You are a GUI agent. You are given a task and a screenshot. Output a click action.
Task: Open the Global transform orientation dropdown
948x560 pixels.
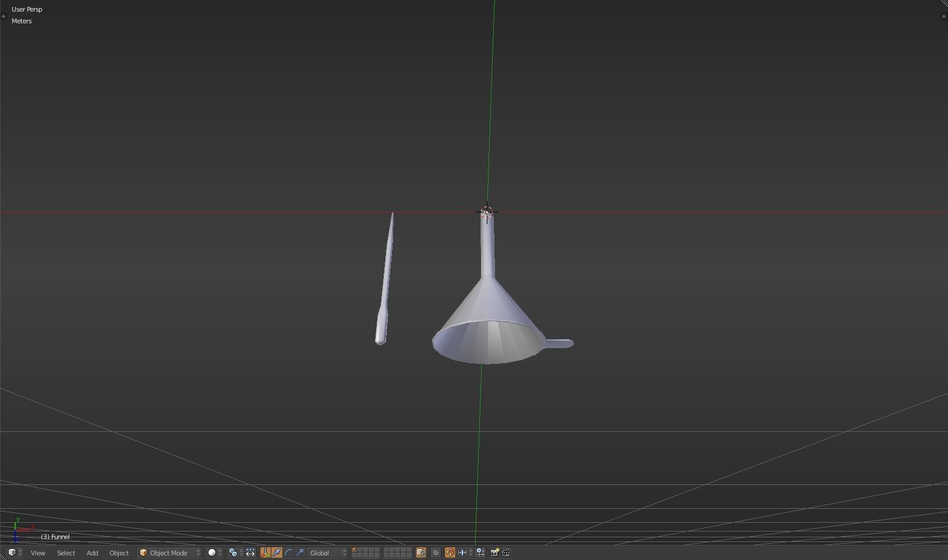[327, 552]
